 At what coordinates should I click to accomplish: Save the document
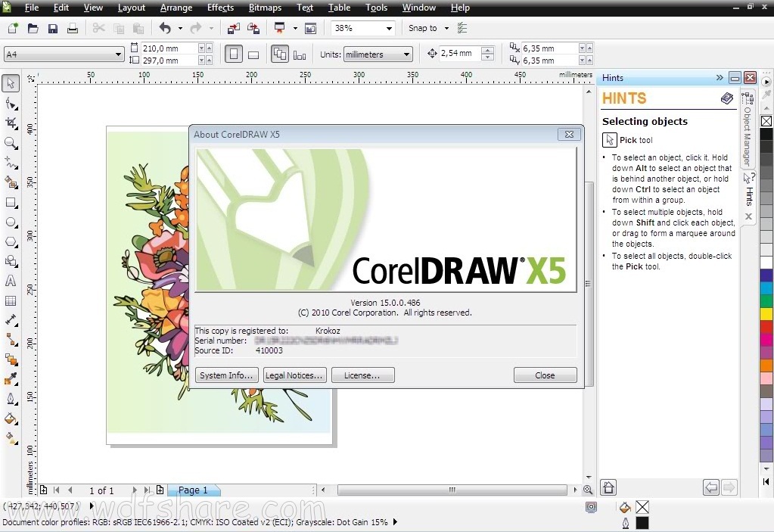(x=53, y=28)
